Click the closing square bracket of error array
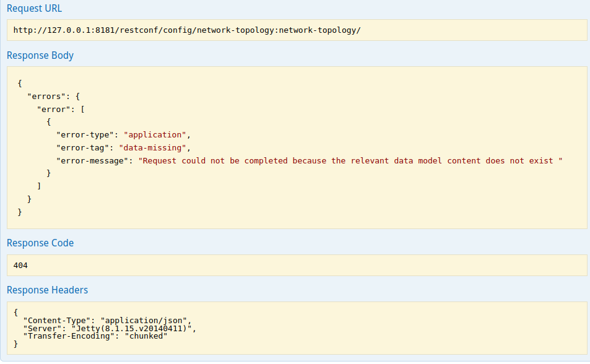 (x=40, y=186)
